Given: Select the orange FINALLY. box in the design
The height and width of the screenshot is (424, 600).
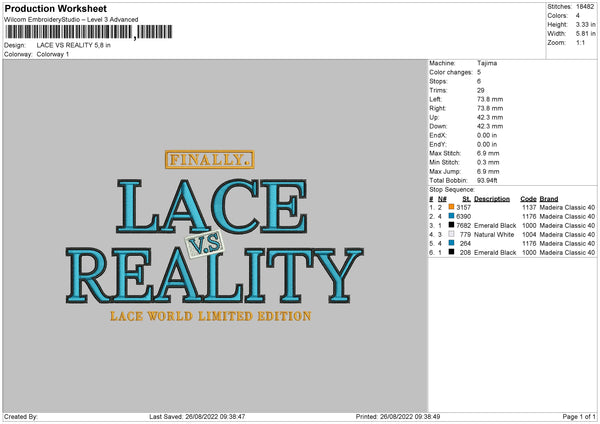Looking at the screenshot, I should pos(210,160).
